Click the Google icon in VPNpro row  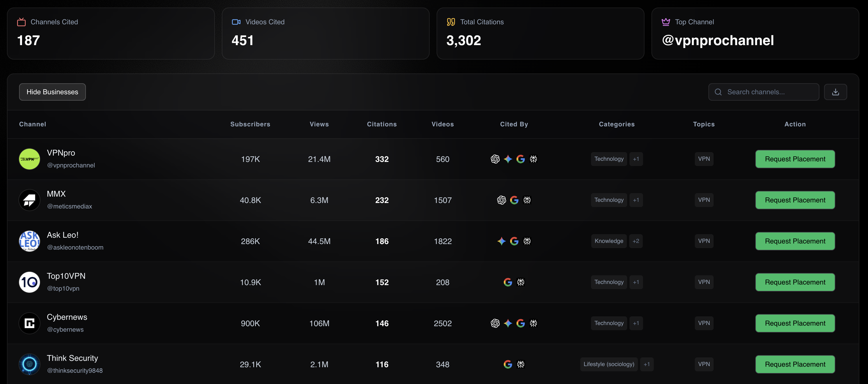click(521, 159)
